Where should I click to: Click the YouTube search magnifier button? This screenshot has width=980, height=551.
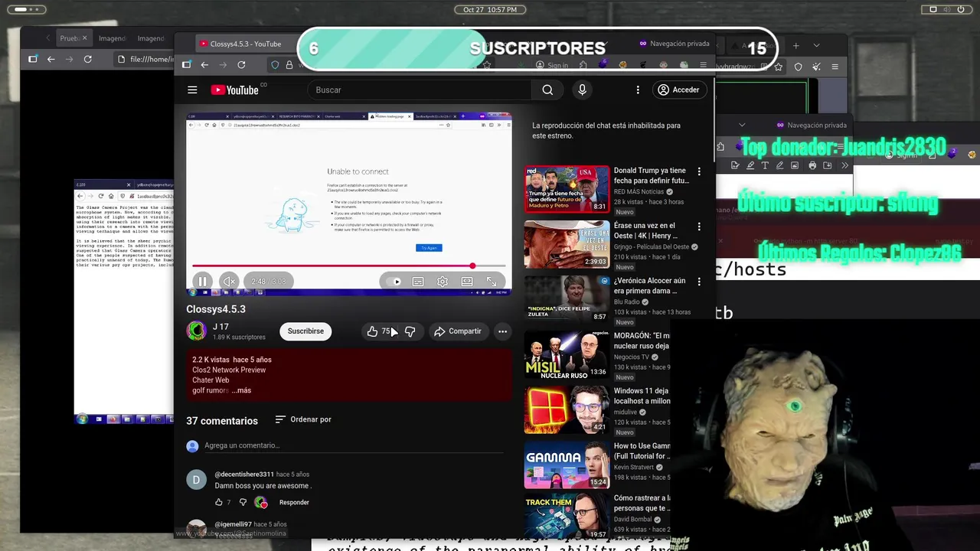point(547,90)
